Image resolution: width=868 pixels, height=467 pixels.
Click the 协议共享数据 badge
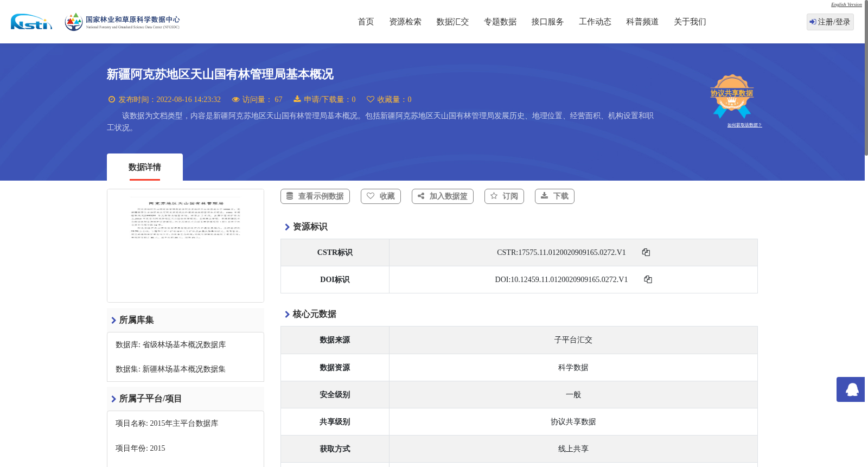[x=732, y=96]
